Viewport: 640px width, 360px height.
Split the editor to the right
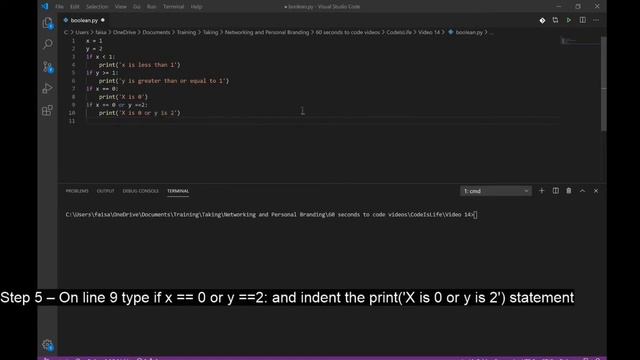click(582, 20)
